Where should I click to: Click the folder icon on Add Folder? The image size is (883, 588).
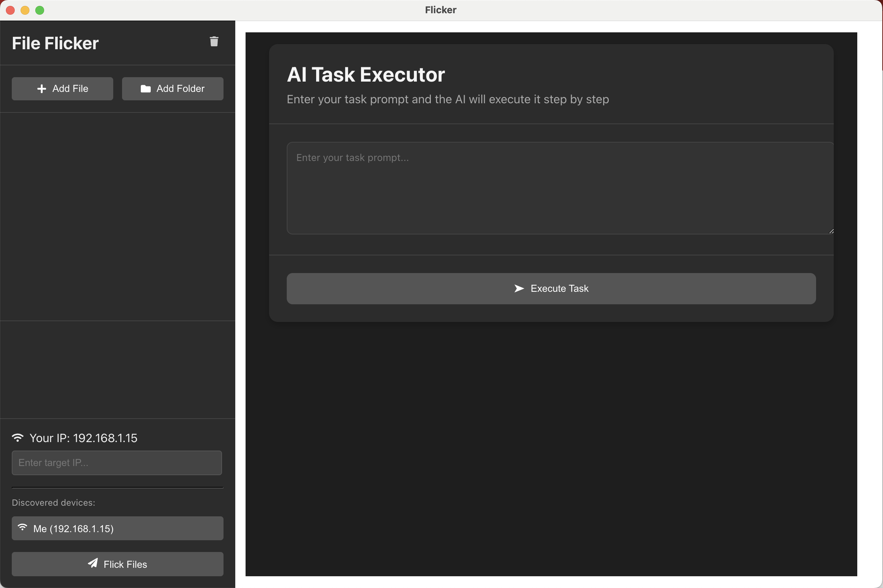(146, 89)
